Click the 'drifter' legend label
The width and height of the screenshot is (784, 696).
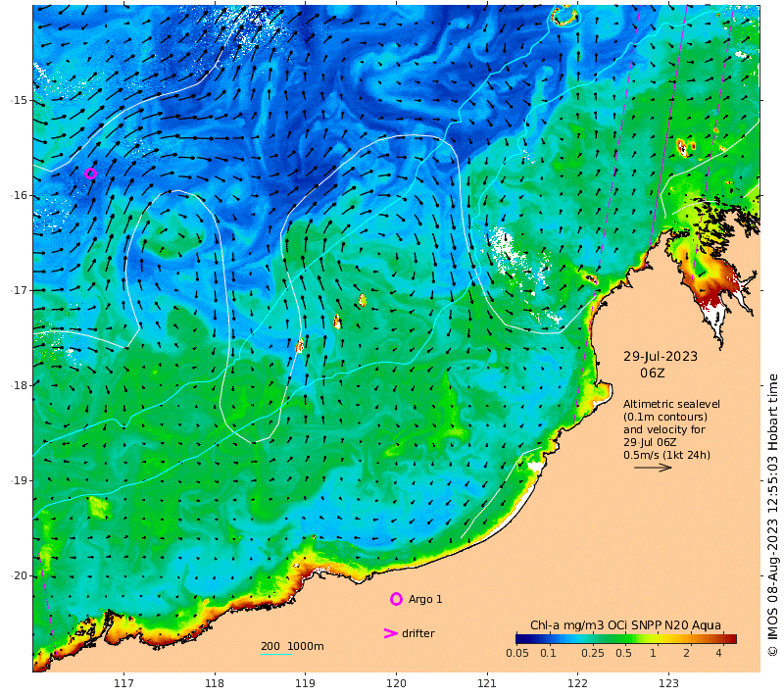point(418,633)
